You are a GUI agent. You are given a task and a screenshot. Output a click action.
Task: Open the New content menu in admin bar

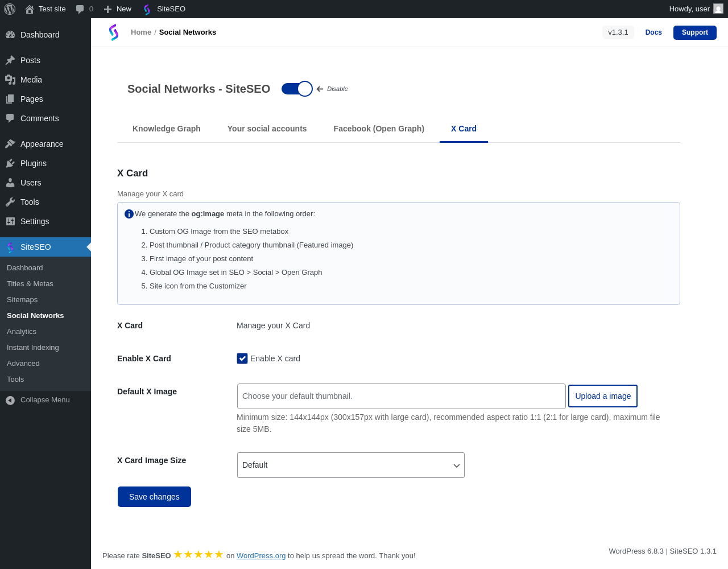[118, 9]
